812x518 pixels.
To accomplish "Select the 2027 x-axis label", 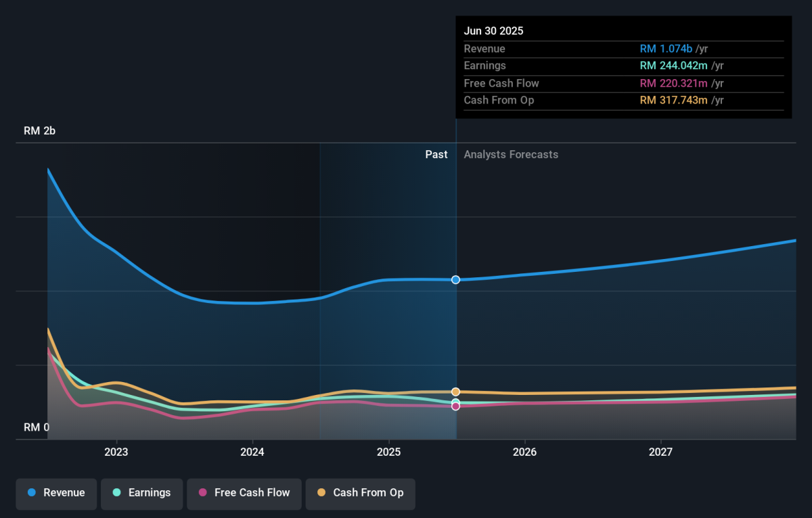I will click(x=660, y=452).
